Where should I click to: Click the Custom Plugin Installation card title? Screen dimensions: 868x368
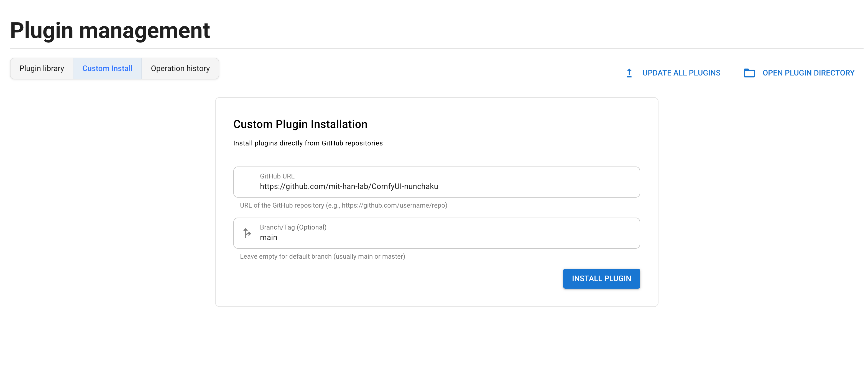(x=300, y=124)
